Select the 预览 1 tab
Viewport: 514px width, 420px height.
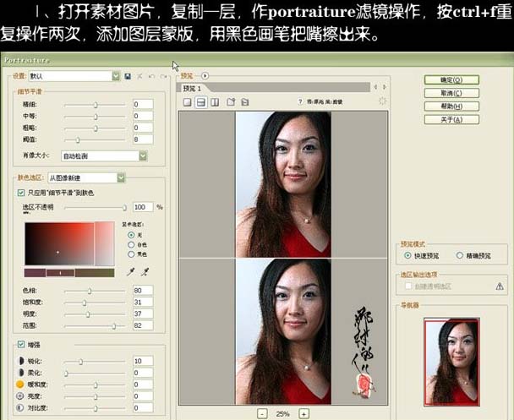[x=195, y=88]
